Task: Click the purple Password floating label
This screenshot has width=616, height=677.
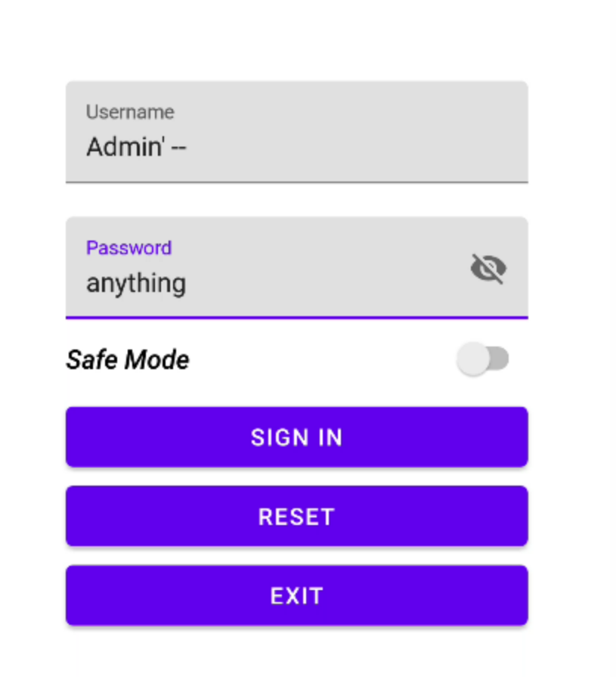Action: (129, 248)
